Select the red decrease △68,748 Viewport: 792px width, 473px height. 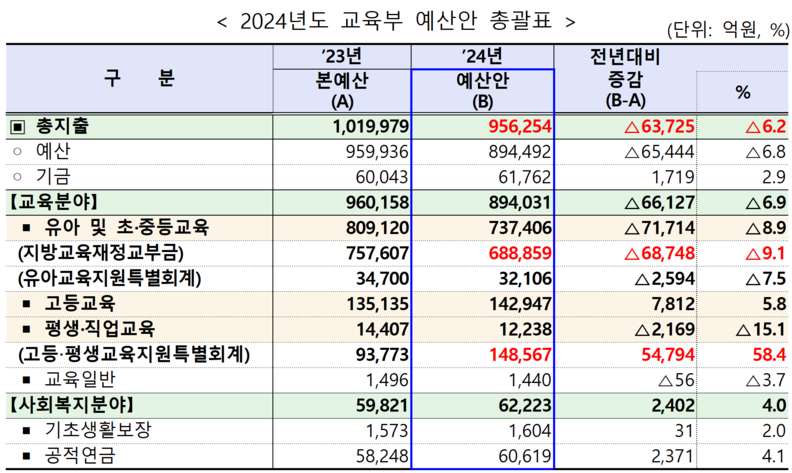pos(659,253)
